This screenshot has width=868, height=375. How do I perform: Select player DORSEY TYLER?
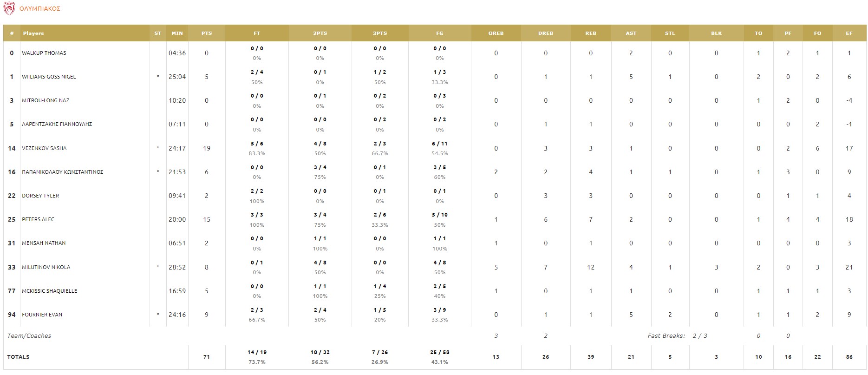[x=40, y=196]
